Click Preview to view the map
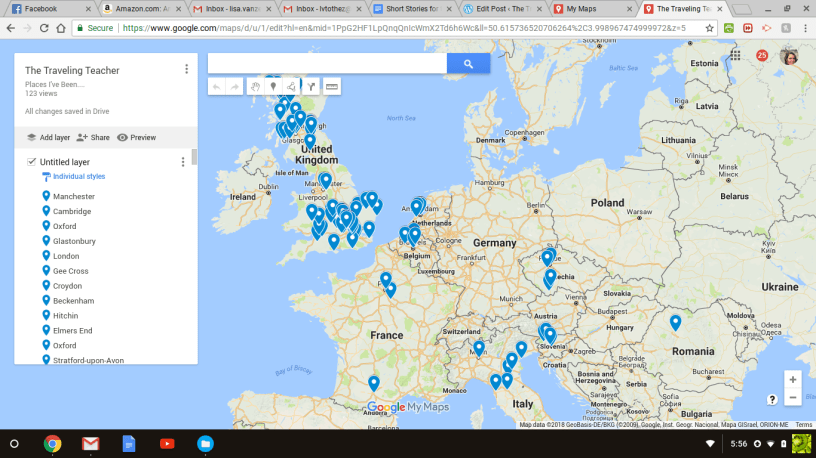The width and height of the screenshot is (816, 458). (137, 137)
